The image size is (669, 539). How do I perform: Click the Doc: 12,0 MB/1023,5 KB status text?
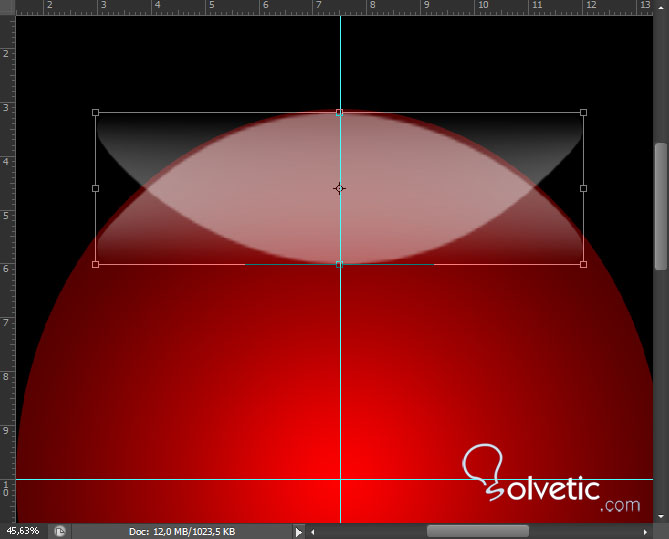point(182,532)
